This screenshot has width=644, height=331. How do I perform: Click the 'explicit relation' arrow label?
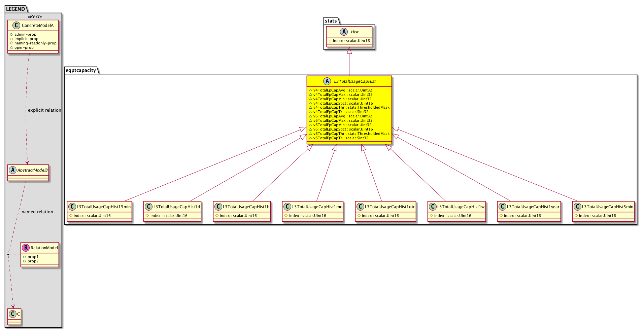tap(44, 110)
